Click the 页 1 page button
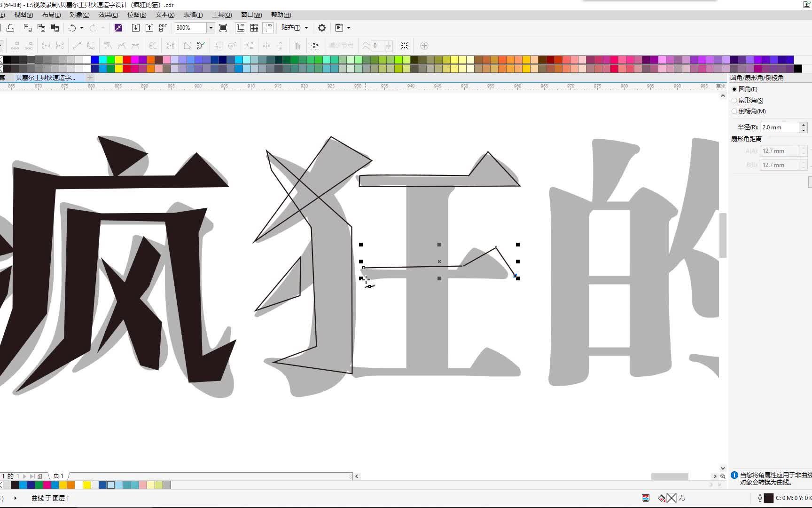The width and height of the screenshot is (812, 508). tap(58, 476)
